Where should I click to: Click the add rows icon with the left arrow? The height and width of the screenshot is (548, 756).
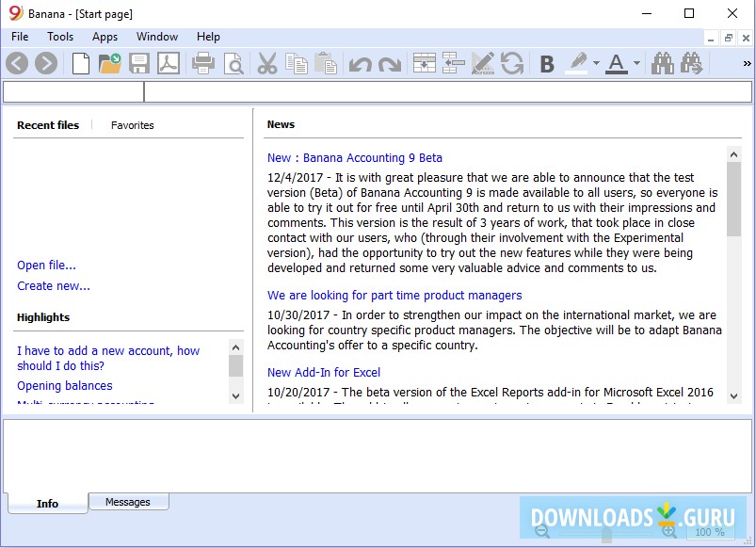453,63
